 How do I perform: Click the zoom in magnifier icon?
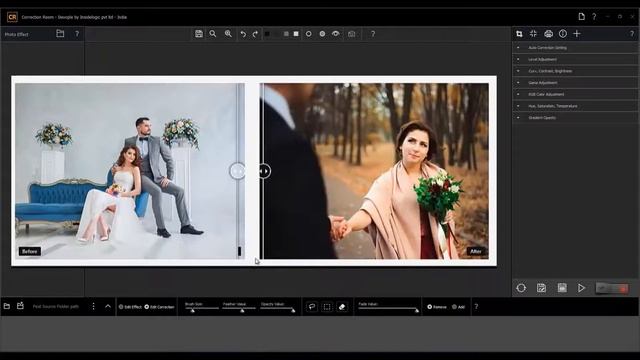(228, 34)
